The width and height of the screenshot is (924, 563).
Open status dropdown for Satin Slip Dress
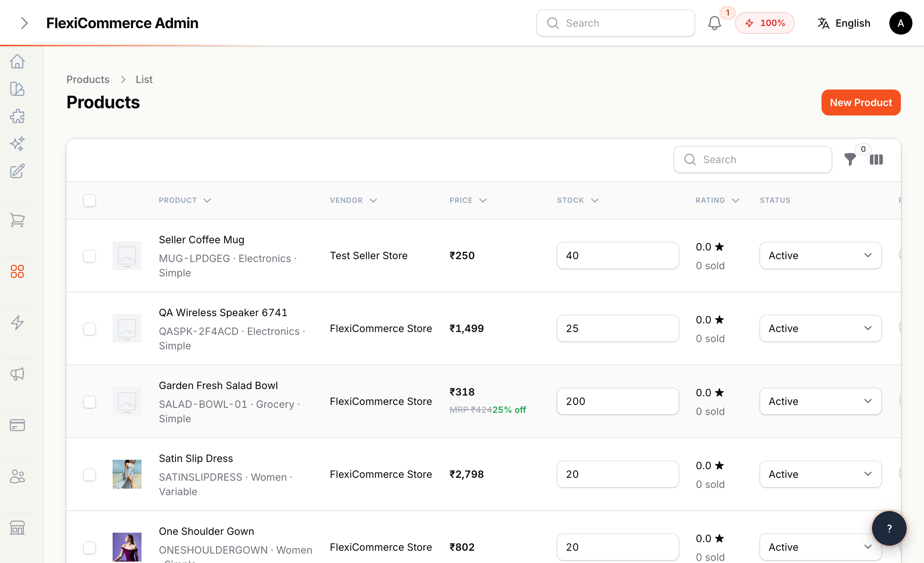tap(820, 474)
